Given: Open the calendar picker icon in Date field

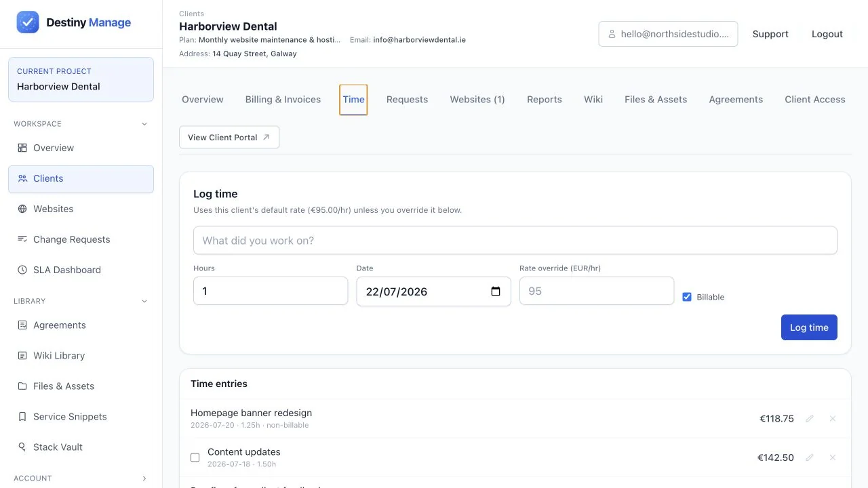Looking at the screenshot, I should [x=496, y=291].
